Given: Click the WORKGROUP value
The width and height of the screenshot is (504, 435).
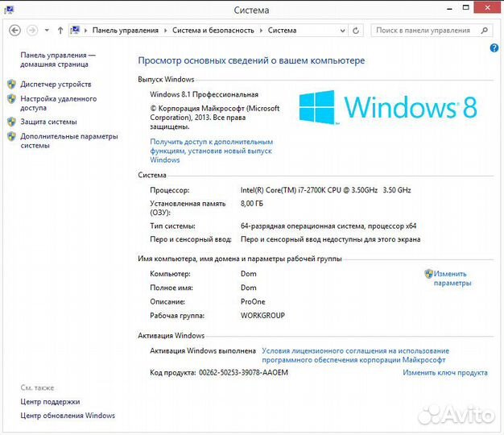Looking at the screenshot, I should (x=262, y=316).
